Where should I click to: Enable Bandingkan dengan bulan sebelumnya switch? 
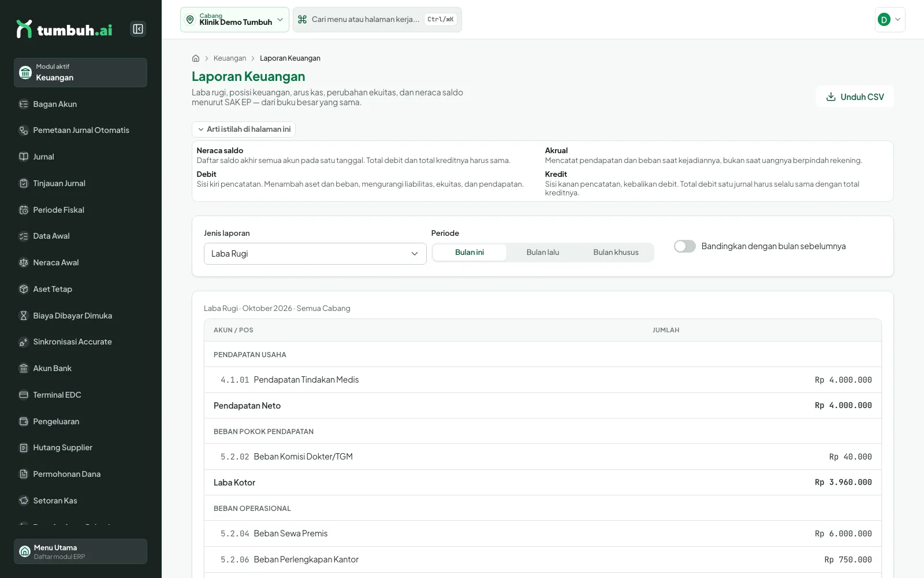[685, 246]
